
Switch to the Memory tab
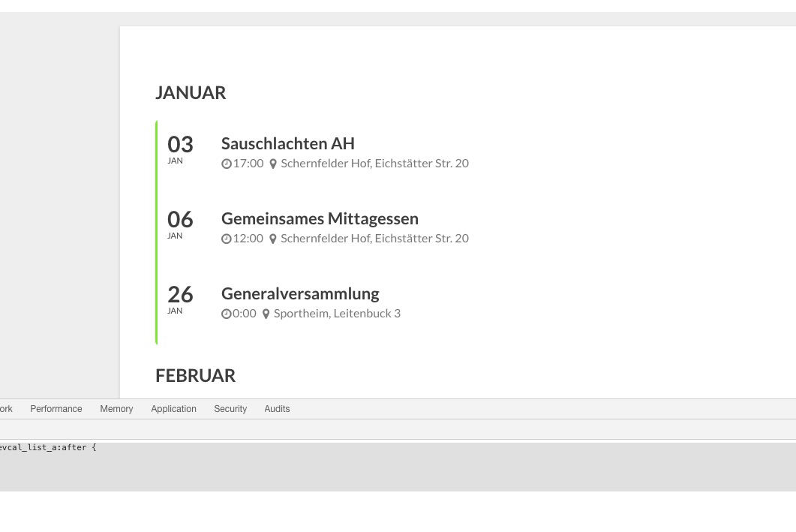pyautogui.click(x=116, y=409)
